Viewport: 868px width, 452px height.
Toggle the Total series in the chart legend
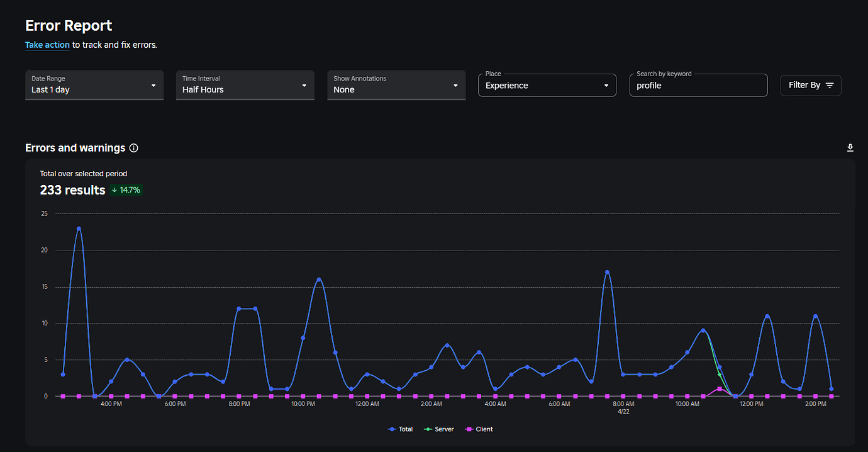tap(400, 429)
